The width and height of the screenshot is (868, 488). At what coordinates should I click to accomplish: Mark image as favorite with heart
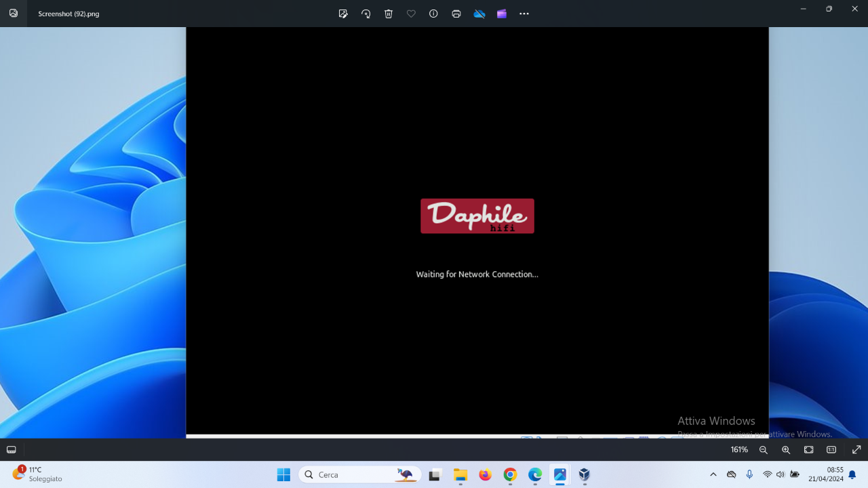pos(411,14)
